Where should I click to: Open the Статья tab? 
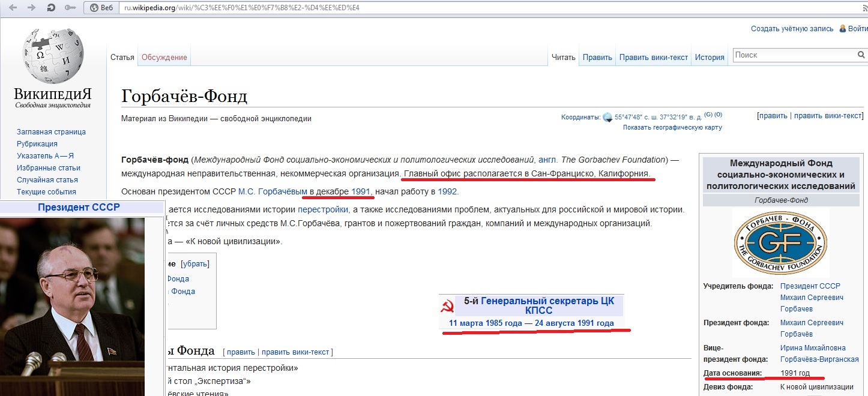click(122, 58)
